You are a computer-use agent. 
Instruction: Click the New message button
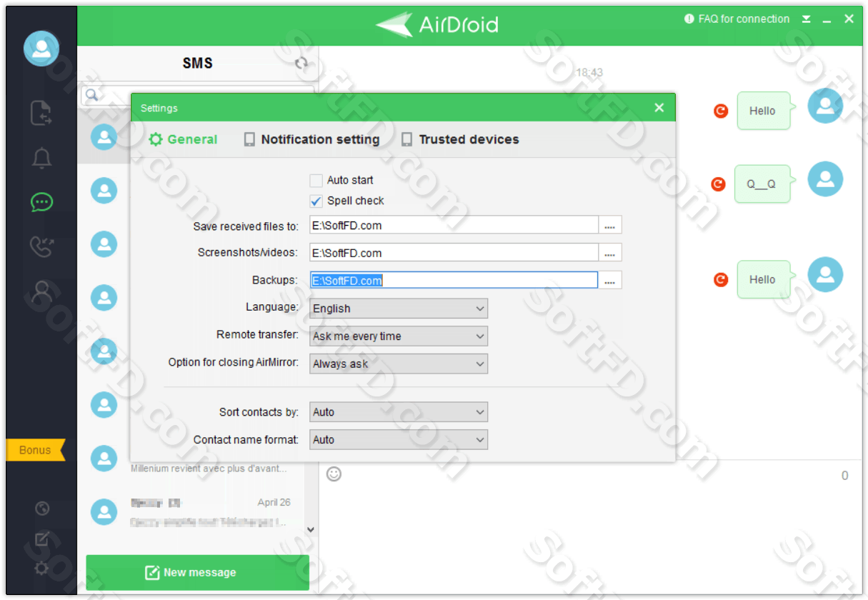pyautogui.click(x=198, y=572)
